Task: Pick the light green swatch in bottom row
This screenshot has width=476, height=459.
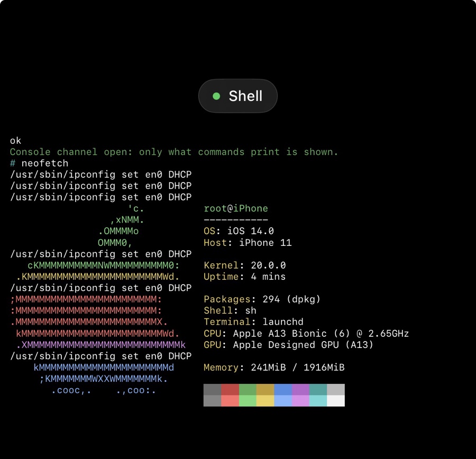Action: [x=248, y=401]
